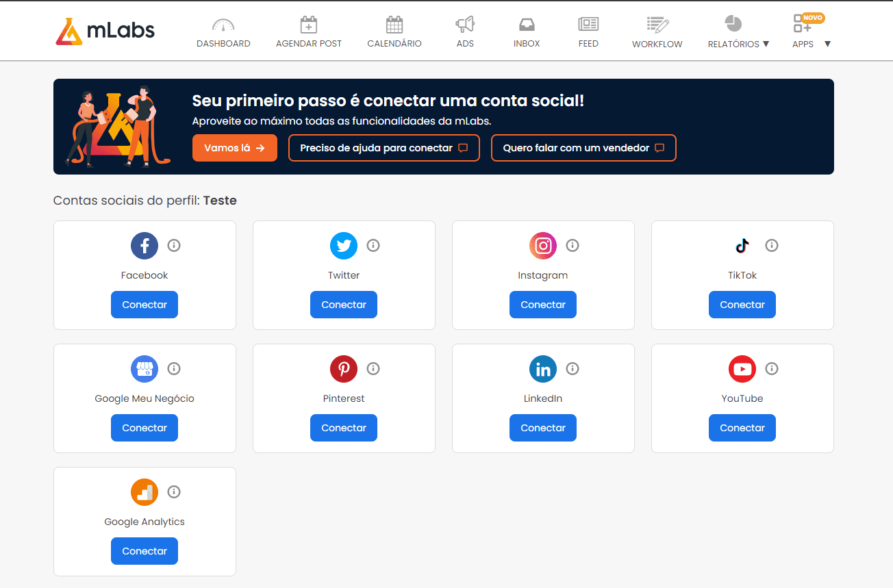The height and width of the screenshot is (588, 893).
Task: Click Conectar on the LinkedIn card
Action: (542, 427)
